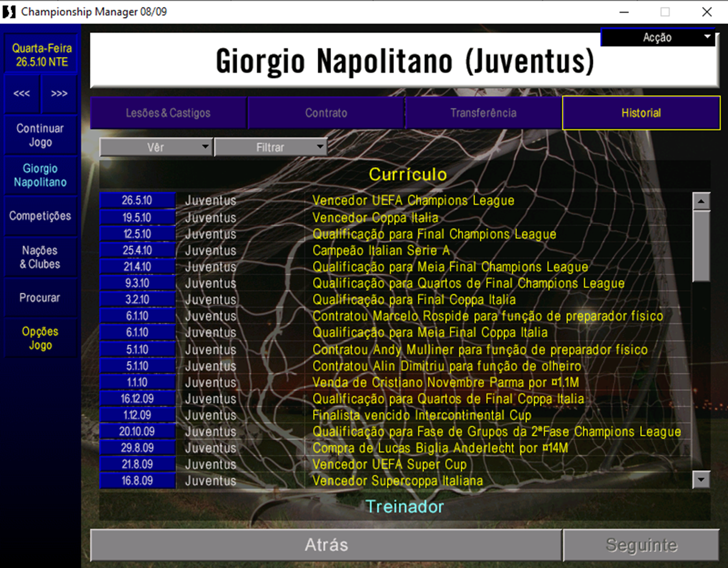Select Qualificação para Final Coppa Italia row
Screen dimensions: 728x568
[414, 299]
